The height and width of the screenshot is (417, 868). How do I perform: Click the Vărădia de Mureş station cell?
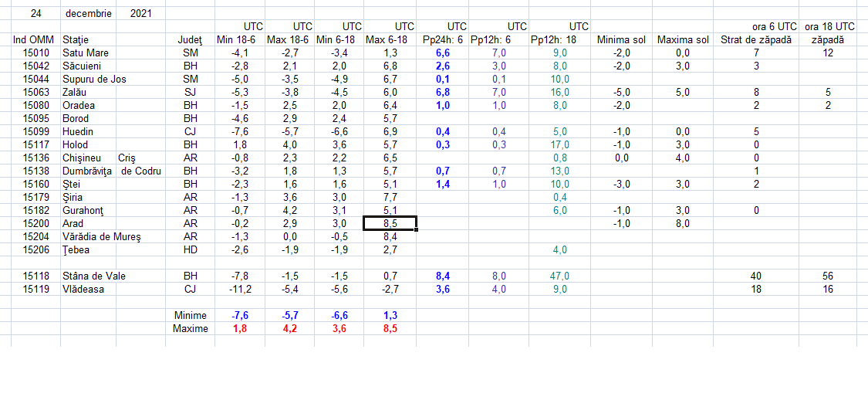102,236
